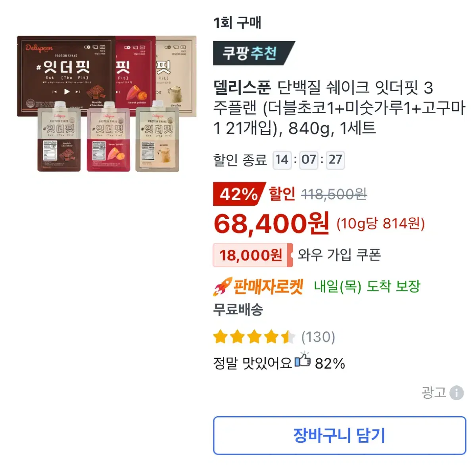Viewport: 476px width, 465px height.
Task: Open the 델리스푼 단백질 쉐이크 product title
Action: tap(340, 107)
